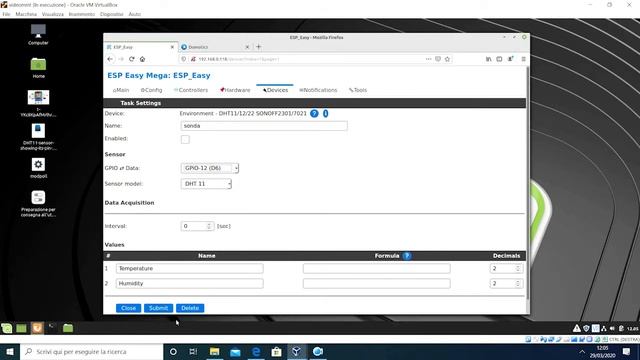
Task: Click the Interval spinner arrows
Action: pos(209,226)
